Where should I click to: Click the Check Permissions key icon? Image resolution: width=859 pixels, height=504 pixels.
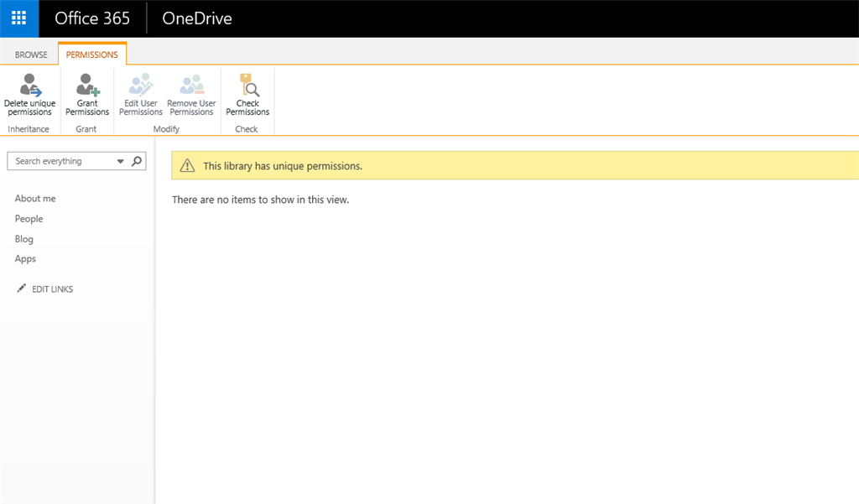pyautogui.click(x=248, y=85)
